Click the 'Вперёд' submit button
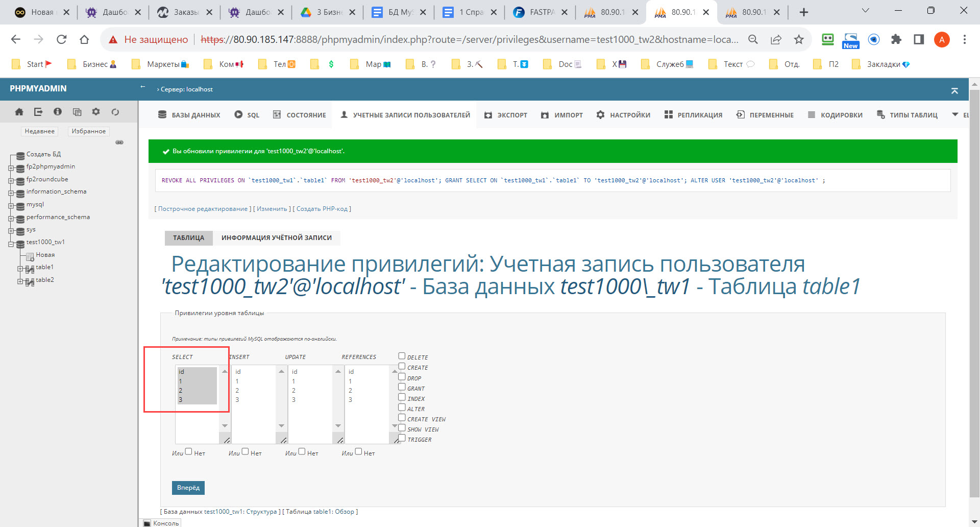 [188, 488]
